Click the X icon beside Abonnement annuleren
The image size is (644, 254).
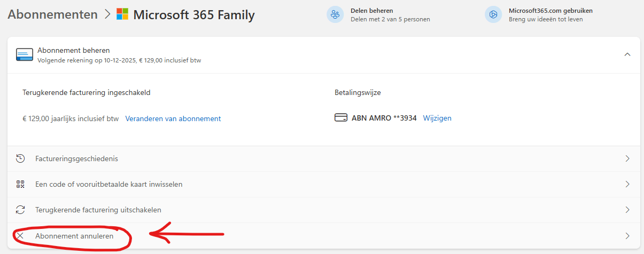pyautogui.click(x=20, y=235)
